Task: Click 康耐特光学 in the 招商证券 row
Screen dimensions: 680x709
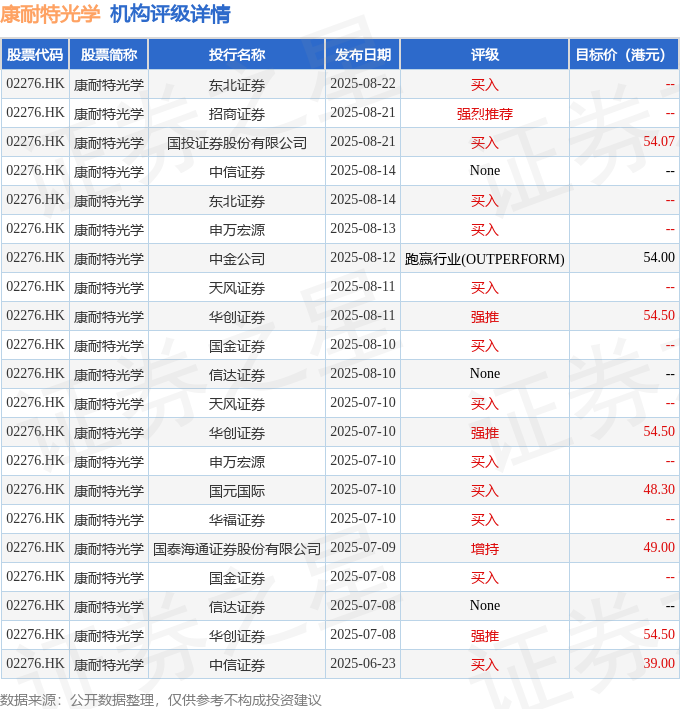Action: (x=109, y=113)
